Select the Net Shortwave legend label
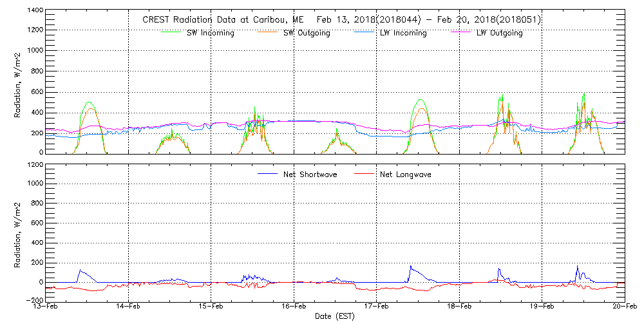644x322 pixels. click(311, 175)
